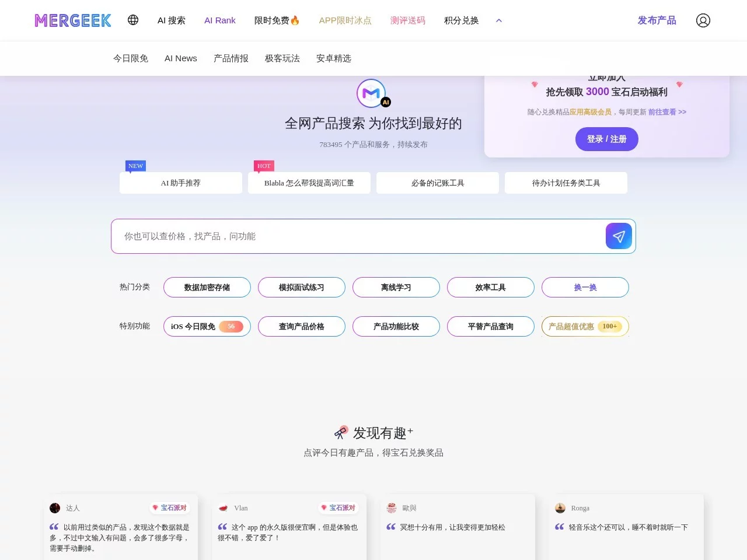Follow the 前往查看 >> link
This screenshot has width=747, height=560.
point(667,112)
